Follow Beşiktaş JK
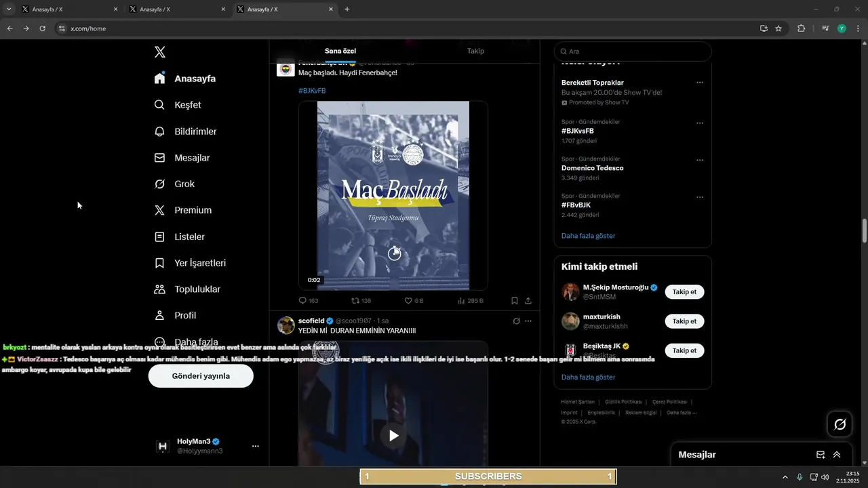The image size is (868, 488). point(684,350)
